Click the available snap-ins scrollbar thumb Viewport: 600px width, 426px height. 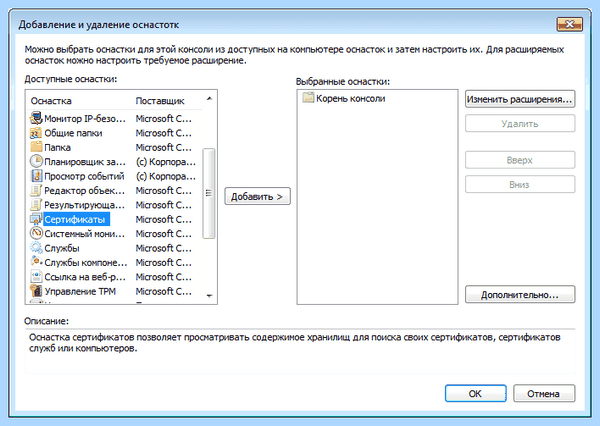(209, 193)
